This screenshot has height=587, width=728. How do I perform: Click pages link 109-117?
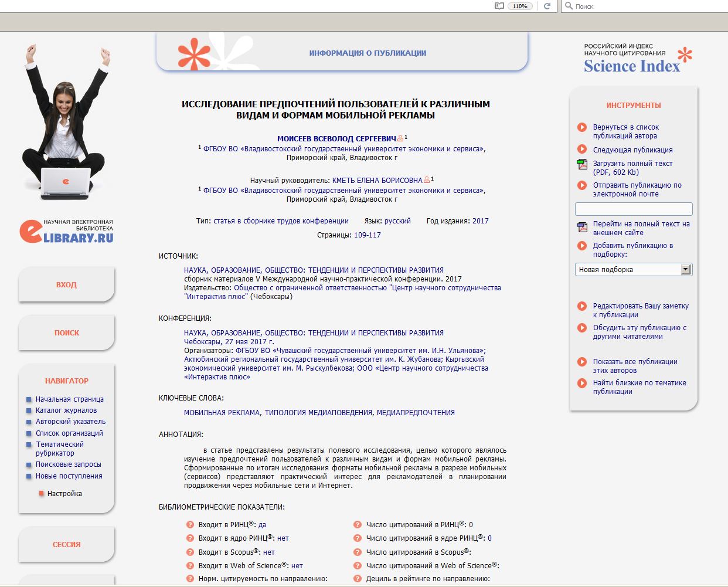(368, 235)
